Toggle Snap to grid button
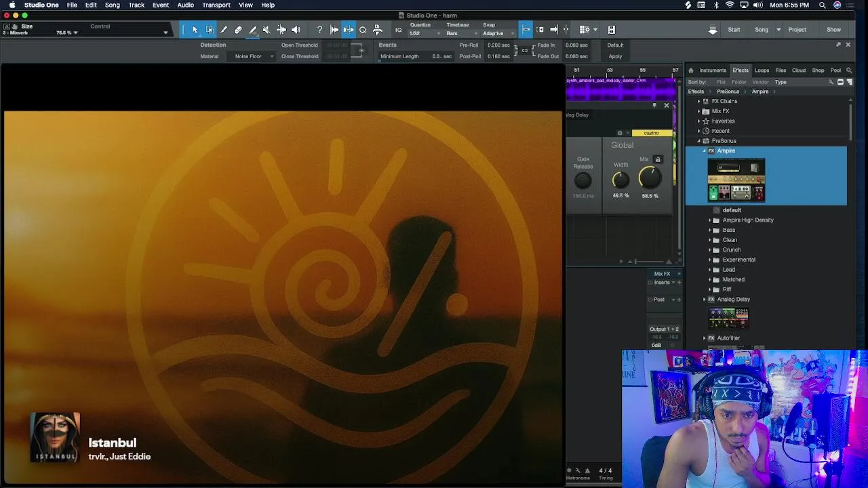868x488 pixels. click(526, 30)
